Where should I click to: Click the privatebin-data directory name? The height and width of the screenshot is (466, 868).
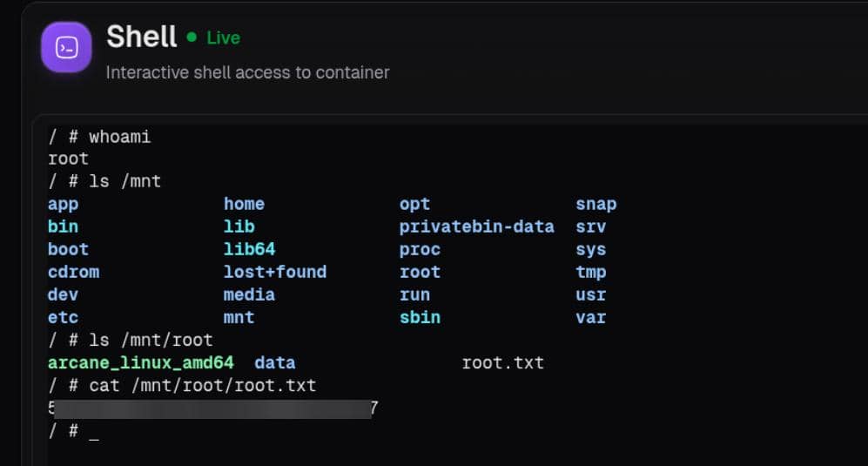pos(476,226)
